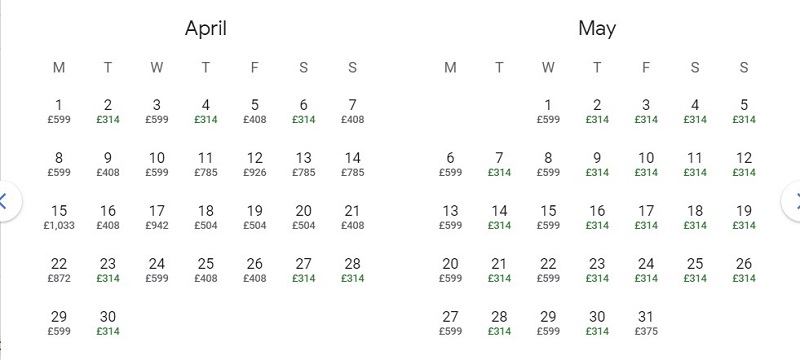Select May 1 priced £599
This screenshot has height=360, width=800.
[x=548, y=112]
